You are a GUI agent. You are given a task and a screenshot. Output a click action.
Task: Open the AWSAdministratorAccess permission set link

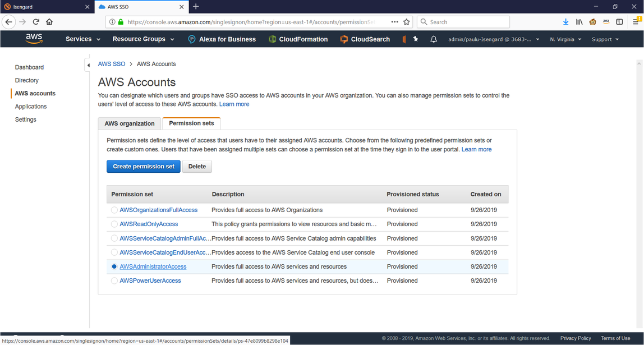coord(153,266)
